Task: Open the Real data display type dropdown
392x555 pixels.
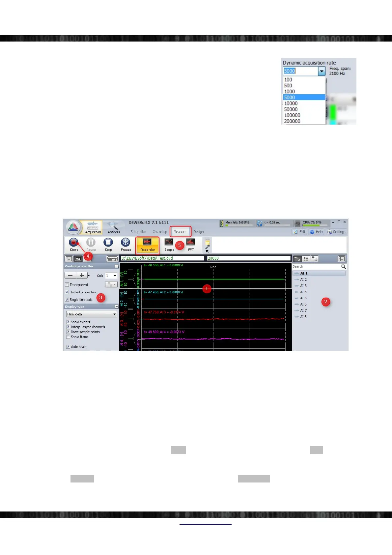Action: (92, 314)
